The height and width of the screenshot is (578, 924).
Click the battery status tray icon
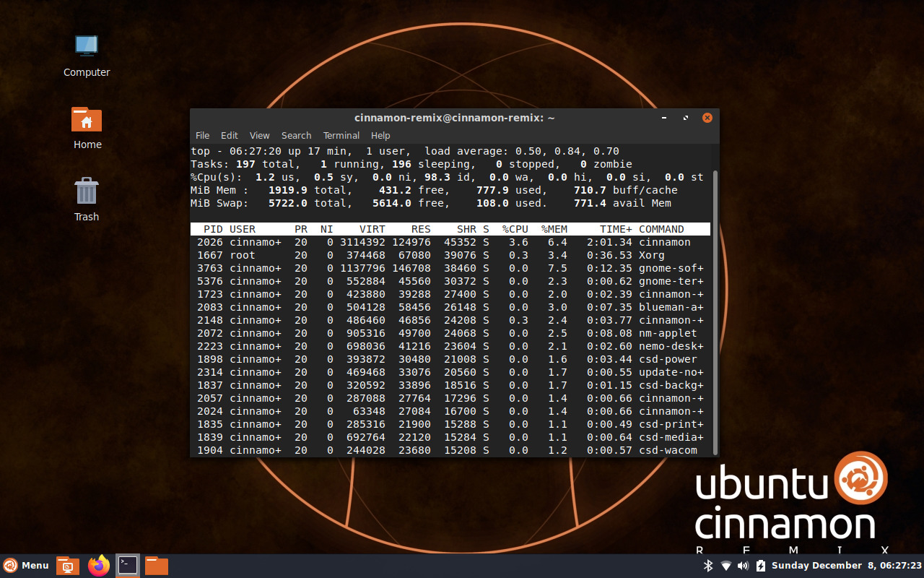760,566
